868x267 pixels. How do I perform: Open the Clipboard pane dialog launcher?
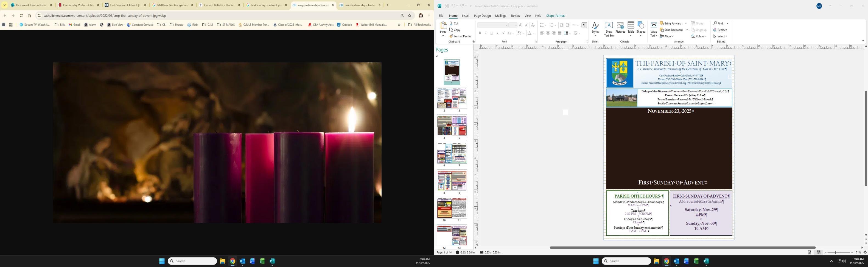474,42
